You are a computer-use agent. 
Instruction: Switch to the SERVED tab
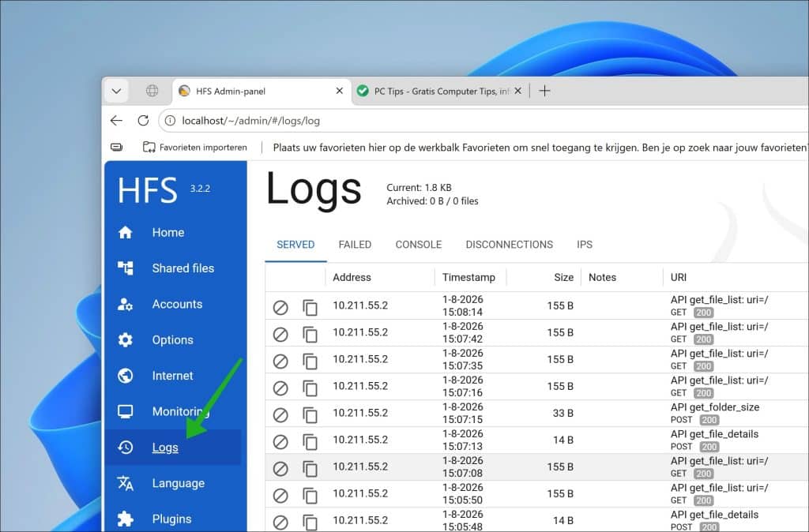[x=295, y=245]
